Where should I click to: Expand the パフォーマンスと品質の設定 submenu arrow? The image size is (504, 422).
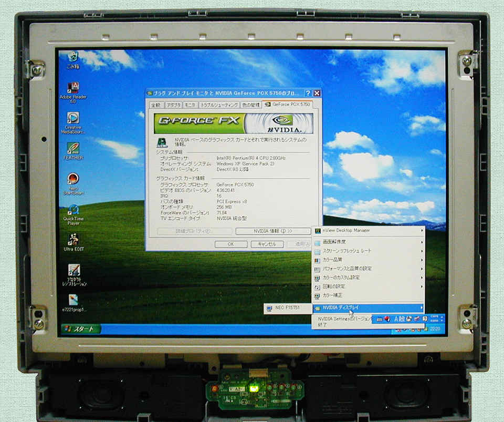pos(422,269)
